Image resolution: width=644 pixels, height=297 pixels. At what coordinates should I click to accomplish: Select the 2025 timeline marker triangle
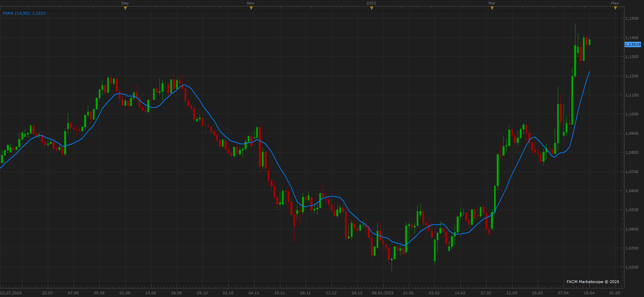(372, 8)
